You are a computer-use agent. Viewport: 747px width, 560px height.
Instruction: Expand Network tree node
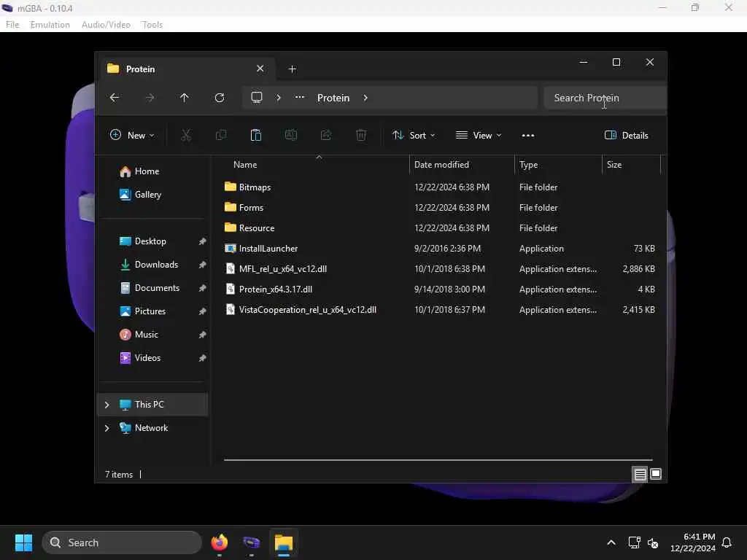tap(107, 428)
